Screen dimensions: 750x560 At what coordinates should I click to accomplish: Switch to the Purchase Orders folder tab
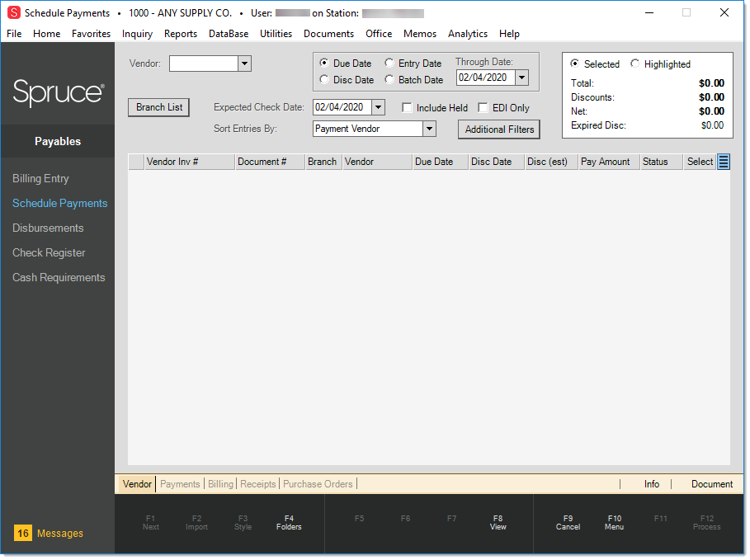coord(319,486)
